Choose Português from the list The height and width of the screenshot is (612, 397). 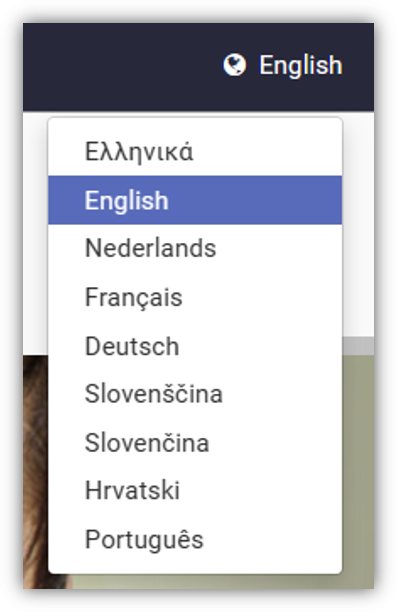[x=195, y=539]
